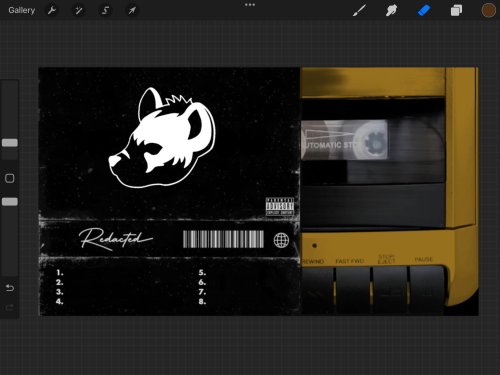Image resolution: width=500 pixels, height=375 pixels.
Task: Tap the barcode graphic on canvas
Action: click(223, 239)
